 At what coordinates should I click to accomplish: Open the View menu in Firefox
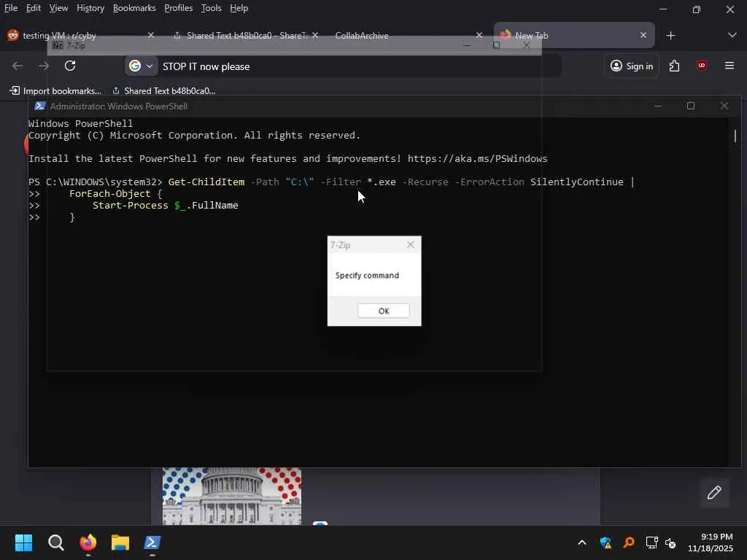58,8
